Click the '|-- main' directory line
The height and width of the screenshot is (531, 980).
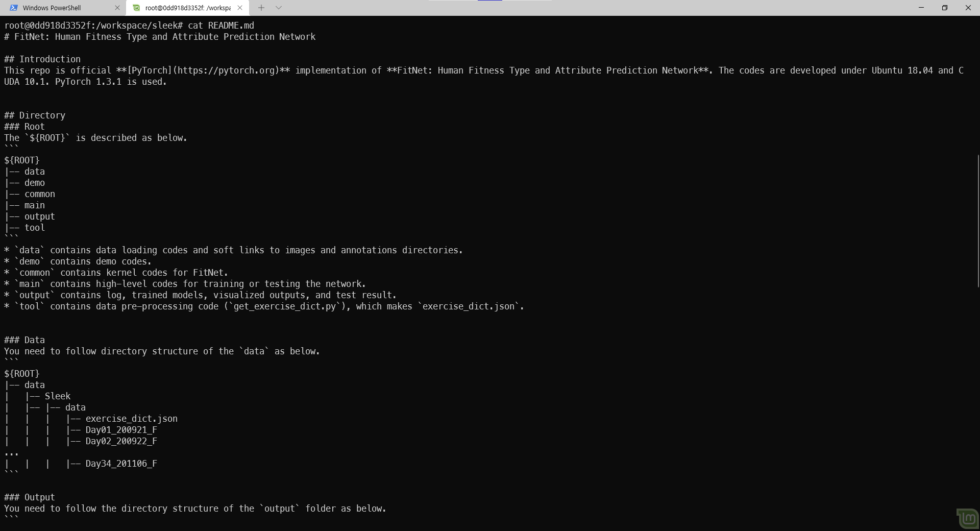(x=24, y=205)
